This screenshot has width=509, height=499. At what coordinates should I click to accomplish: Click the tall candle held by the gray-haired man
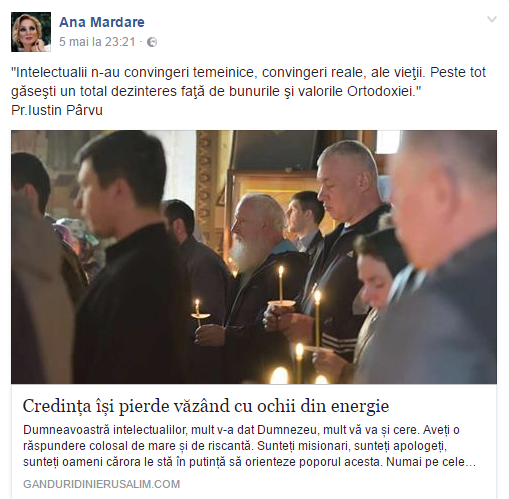(317, 317)
